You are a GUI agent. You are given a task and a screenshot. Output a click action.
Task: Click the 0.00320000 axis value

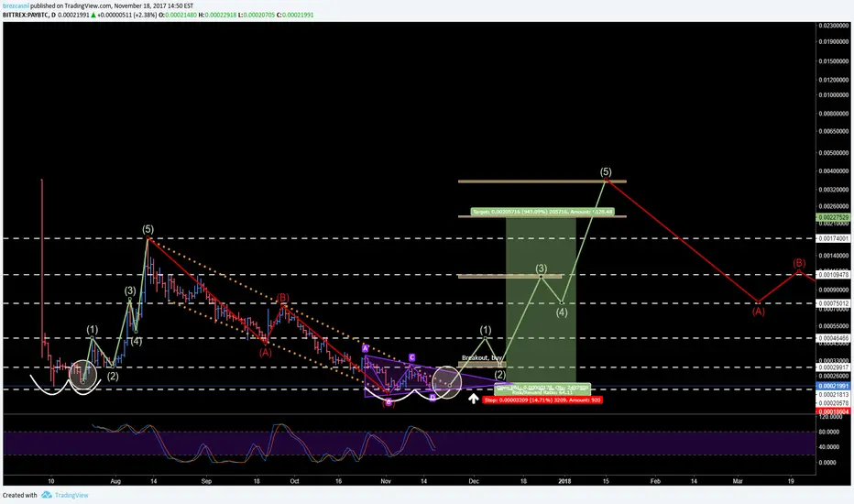point(834,190)
